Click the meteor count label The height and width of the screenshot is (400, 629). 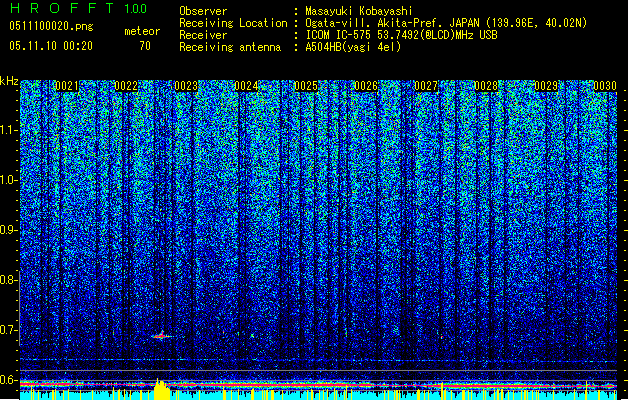click(x=142, y=31)
